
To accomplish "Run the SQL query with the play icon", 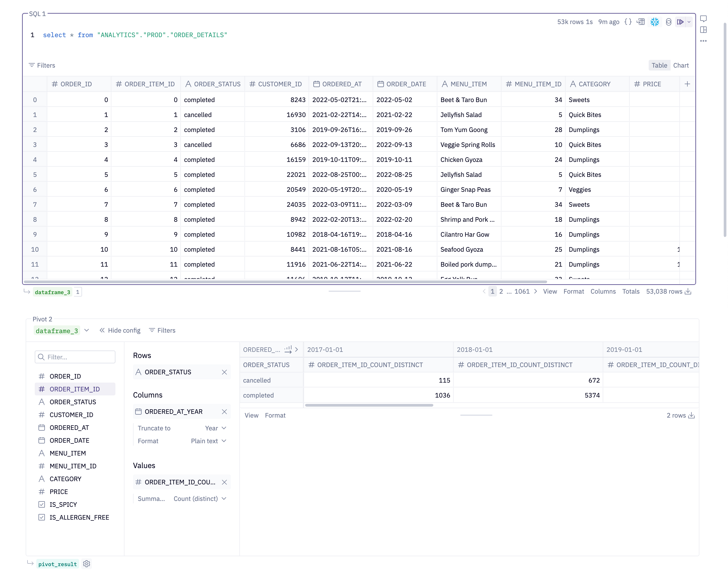I will click(x=680, y=22).
